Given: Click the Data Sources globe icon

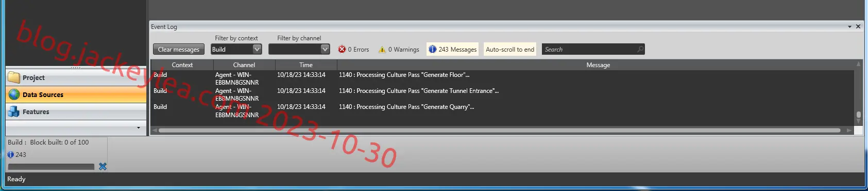Looking at the screenshot, I should click(x=14, y=94).
